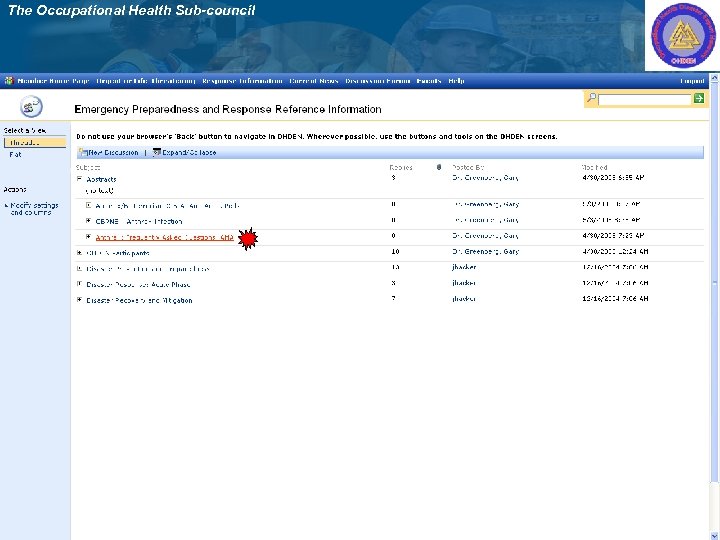Viewport: 720px width, 540px height.
Task: Click in the search input field
Action: point(645,99)
